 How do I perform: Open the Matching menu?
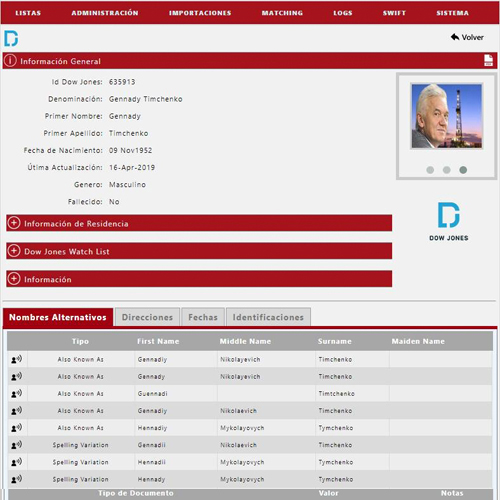pyautogui.click(x=282, y=13)
